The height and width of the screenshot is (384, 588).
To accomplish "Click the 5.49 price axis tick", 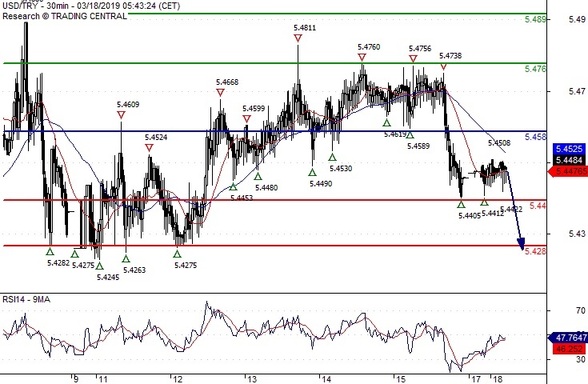I will pos(577,19).
